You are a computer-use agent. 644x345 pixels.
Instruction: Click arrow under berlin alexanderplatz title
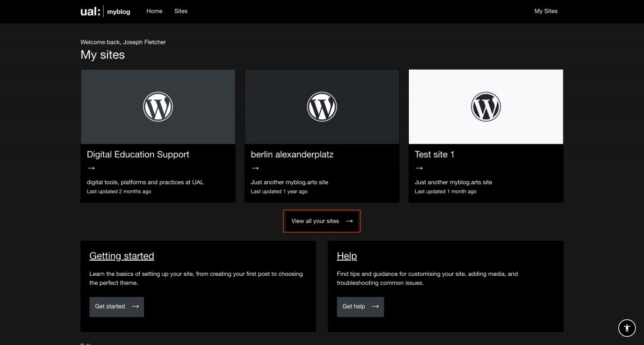coord(255,168)
